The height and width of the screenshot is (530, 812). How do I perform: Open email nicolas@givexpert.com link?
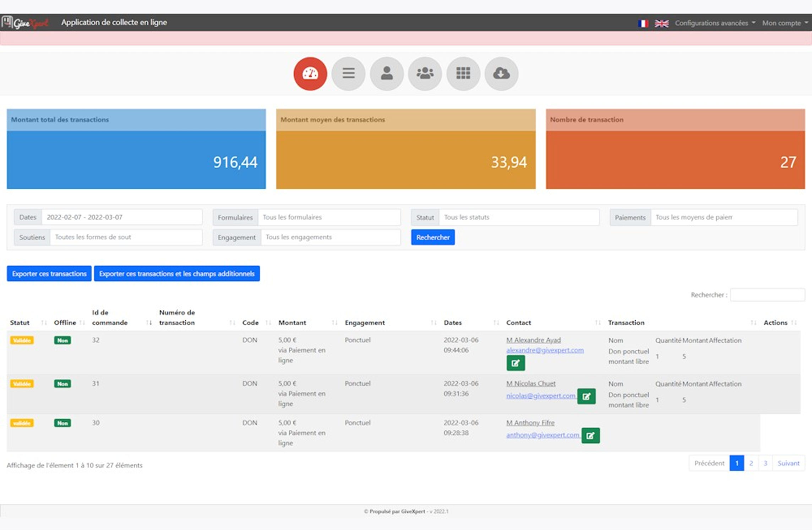pos(541,396)
